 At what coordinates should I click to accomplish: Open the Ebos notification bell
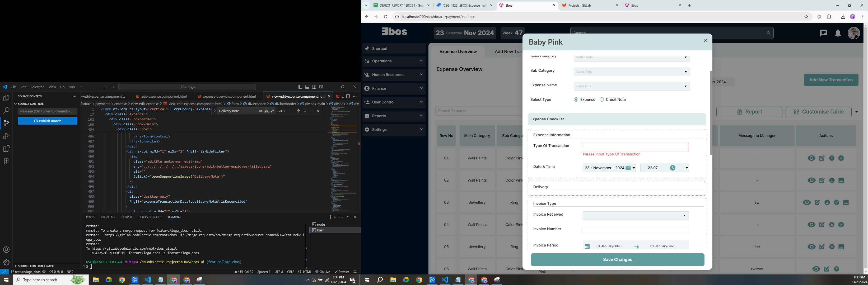[838, 33]
